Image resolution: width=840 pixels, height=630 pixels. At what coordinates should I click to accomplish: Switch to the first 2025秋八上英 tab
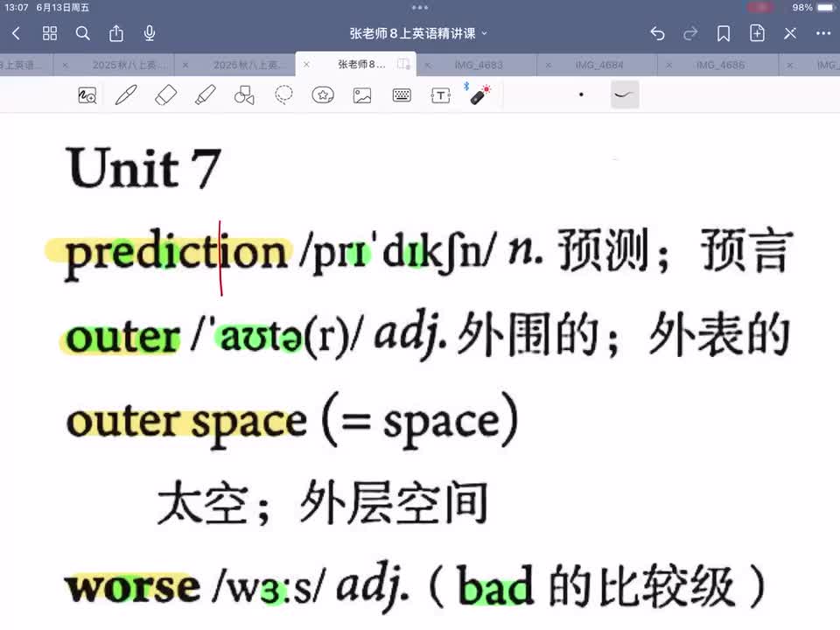coord(129,65)
